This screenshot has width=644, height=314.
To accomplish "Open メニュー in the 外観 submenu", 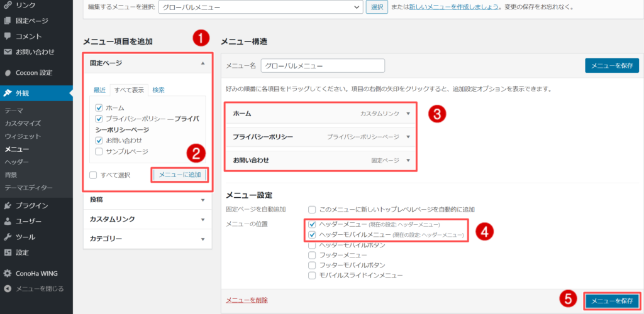I will [x=17, y=149].
